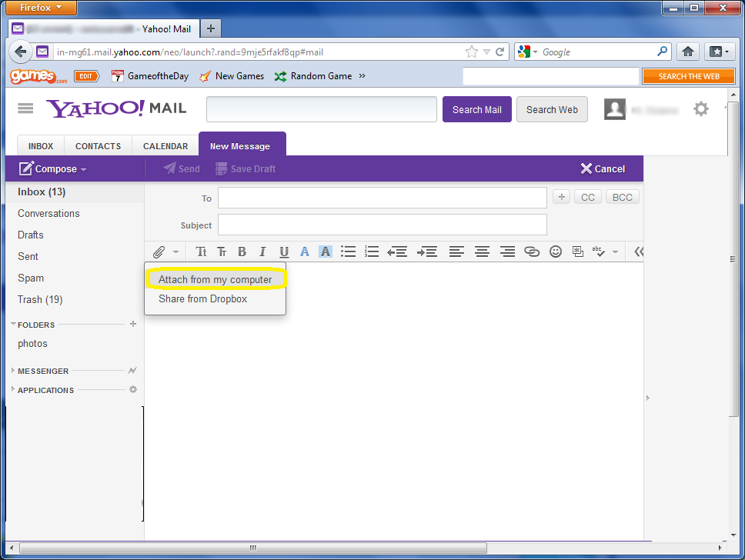Show the BCC field

(x=623, y=197)
